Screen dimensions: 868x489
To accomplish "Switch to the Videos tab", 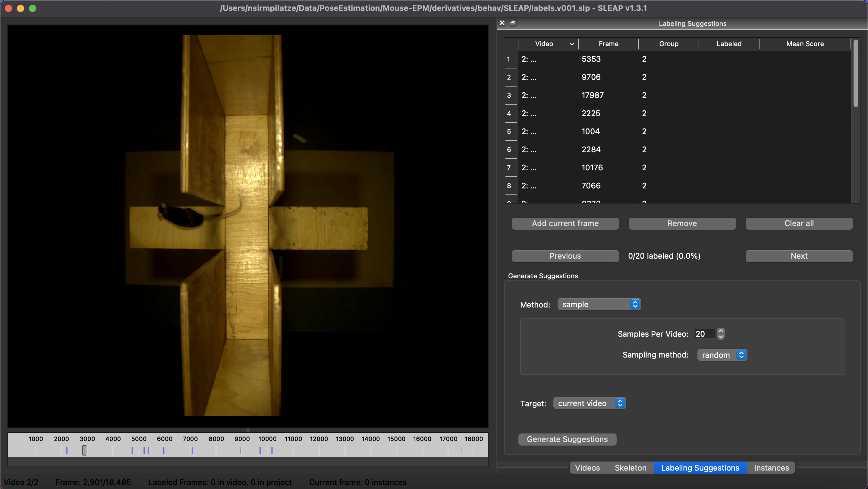I will 587,468.
